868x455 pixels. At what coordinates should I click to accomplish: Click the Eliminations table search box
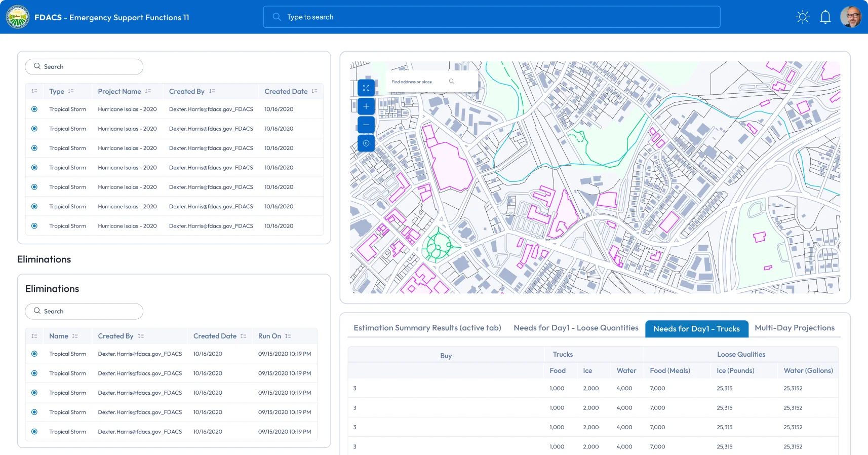84,311
